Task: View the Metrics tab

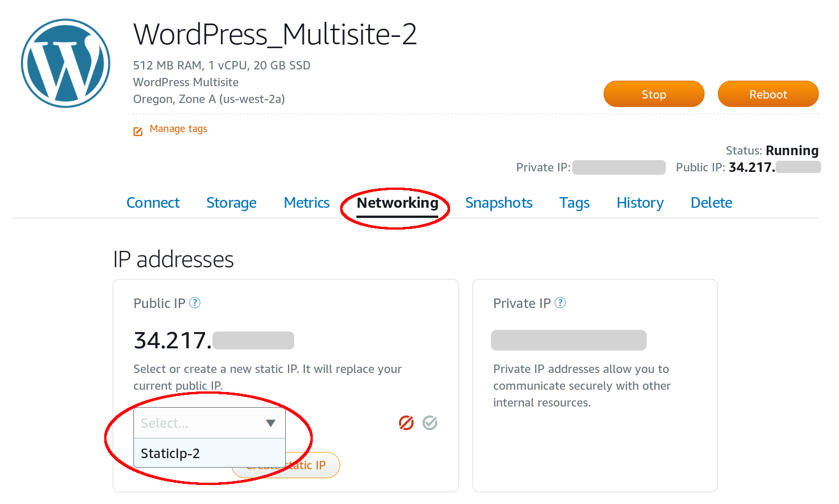Action: pos(307,203)
